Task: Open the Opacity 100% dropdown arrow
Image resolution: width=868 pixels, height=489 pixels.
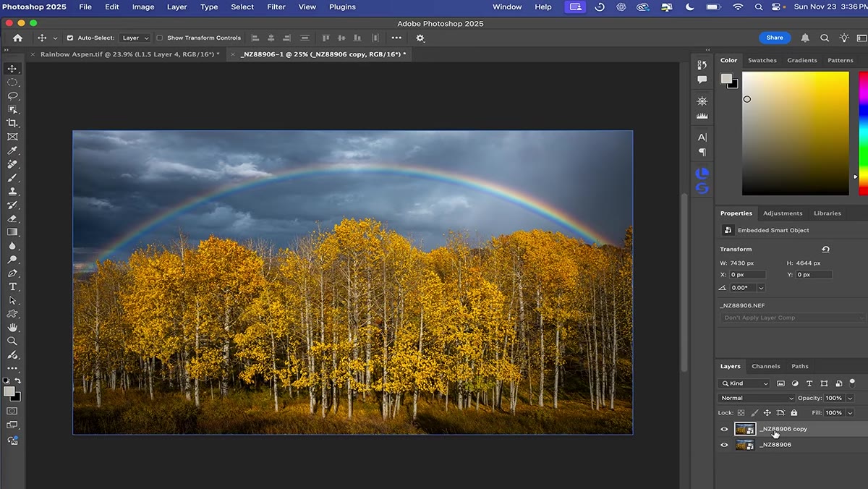Action: point(850,398)
